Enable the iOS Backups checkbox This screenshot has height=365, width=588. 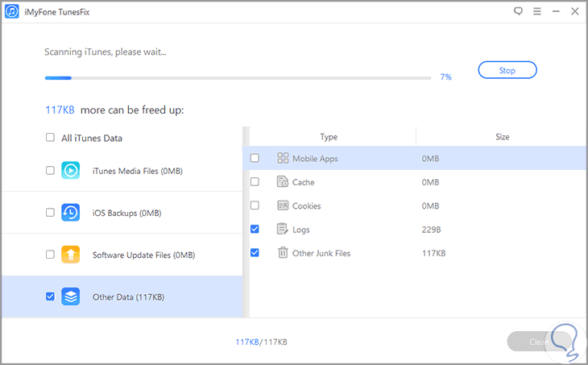click(50, 213)
